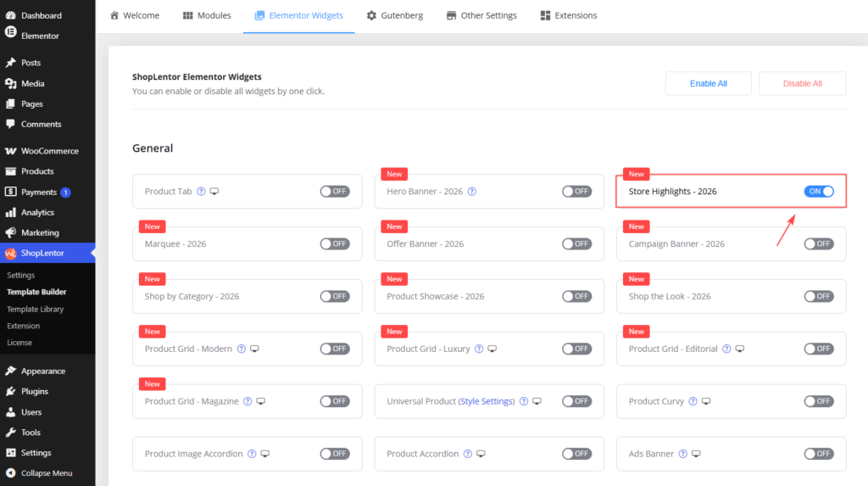
Task: Open WordPress Settings menu item
Action: pyautogui.click(x=36, y=453)
